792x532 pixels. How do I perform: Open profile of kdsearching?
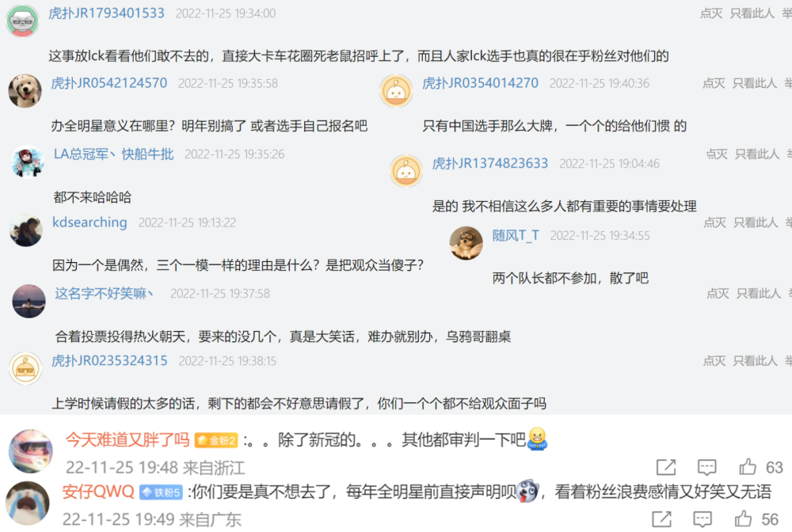point(89,222)
